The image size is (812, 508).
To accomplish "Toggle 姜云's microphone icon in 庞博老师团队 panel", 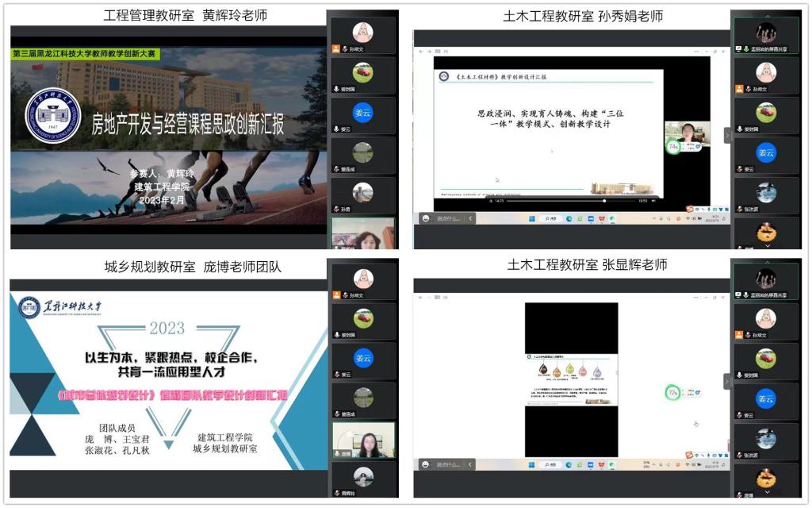I will pyautogui.click(x=336, y=374).
